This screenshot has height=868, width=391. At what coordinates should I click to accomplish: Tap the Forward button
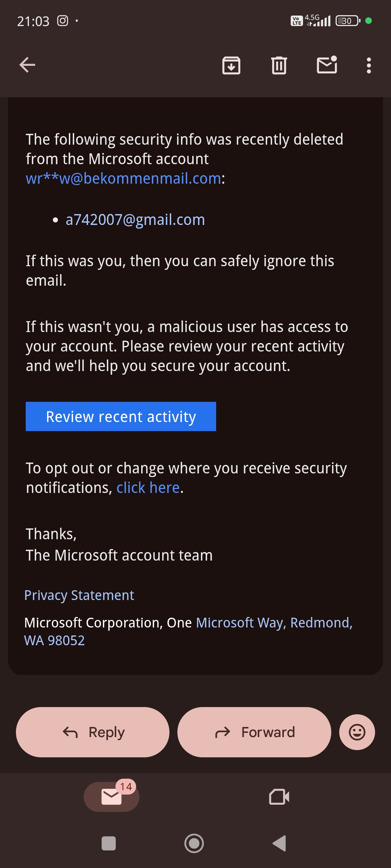(254, 732)
